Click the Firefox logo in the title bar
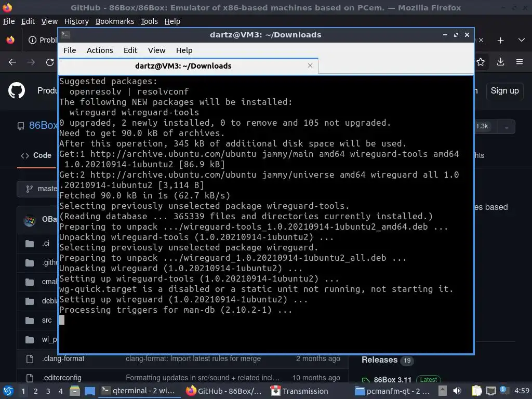Viewport: 532px width, 399px height. (7, 7)
